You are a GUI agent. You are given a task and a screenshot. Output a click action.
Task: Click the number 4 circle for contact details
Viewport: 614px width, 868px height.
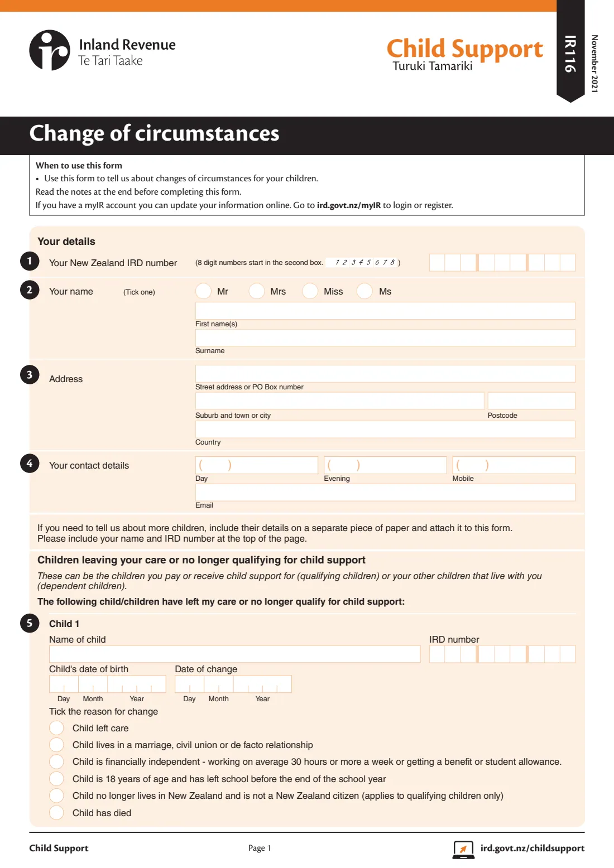click(x=30, y=464)
